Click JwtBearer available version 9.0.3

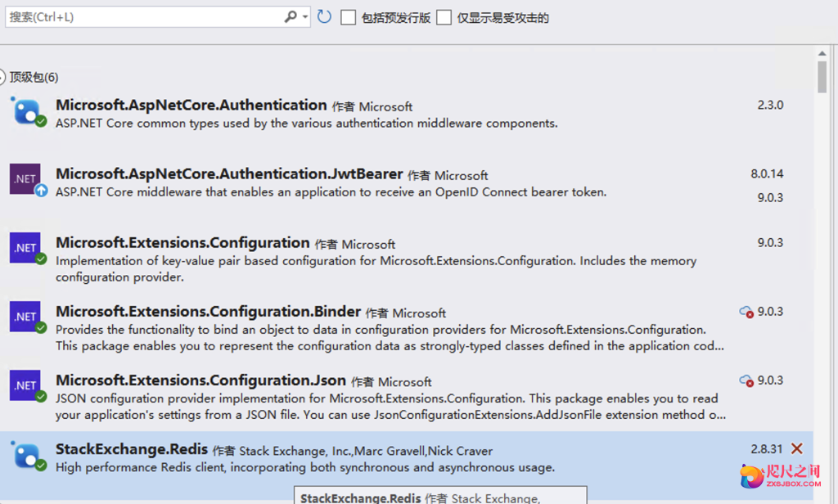coord(770,197)
